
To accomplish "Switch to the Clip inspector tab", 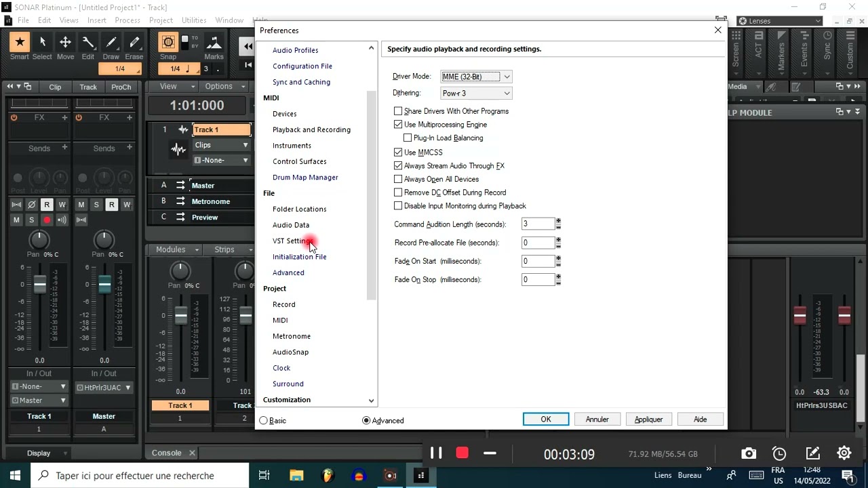I will click(x=55, y=87).
